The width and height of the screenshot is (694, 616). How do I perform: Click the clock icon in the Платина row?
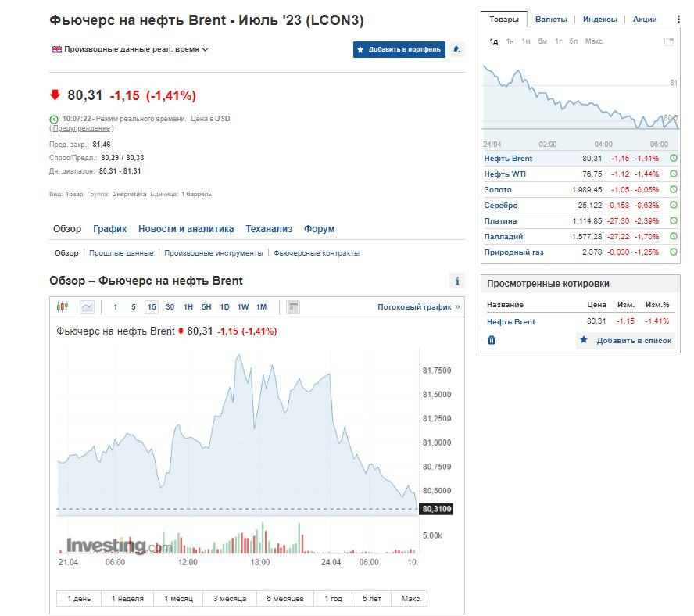pyautogui.click(x=674, y=220)
